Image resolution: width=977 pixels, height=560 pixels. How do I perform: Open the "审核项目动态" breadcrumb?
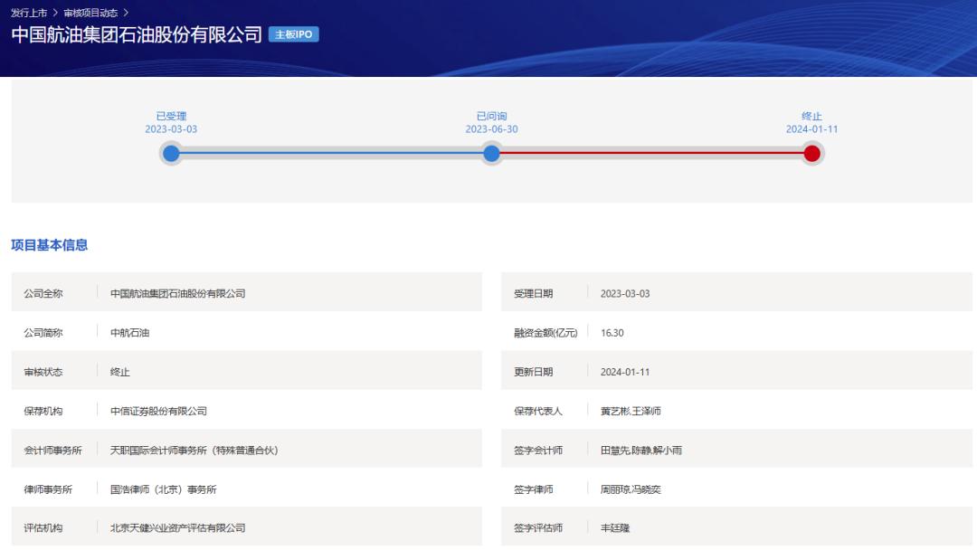(90, 12)
